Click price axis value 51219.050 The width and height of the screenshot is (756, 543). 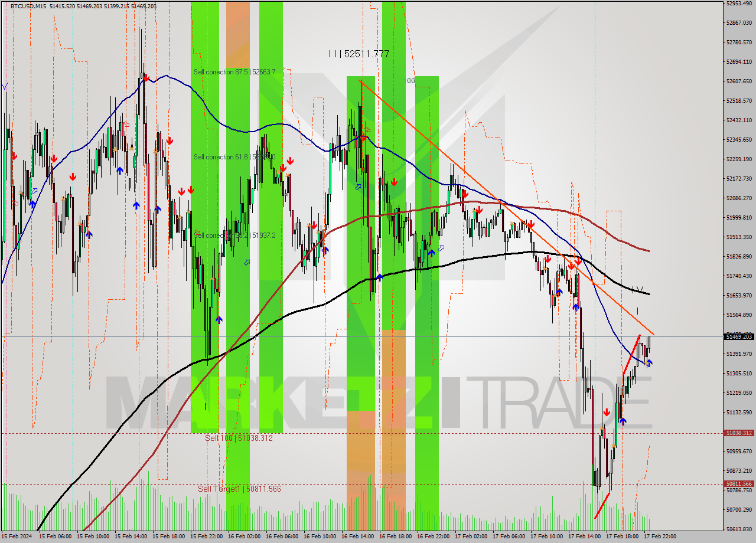(739, 393)
